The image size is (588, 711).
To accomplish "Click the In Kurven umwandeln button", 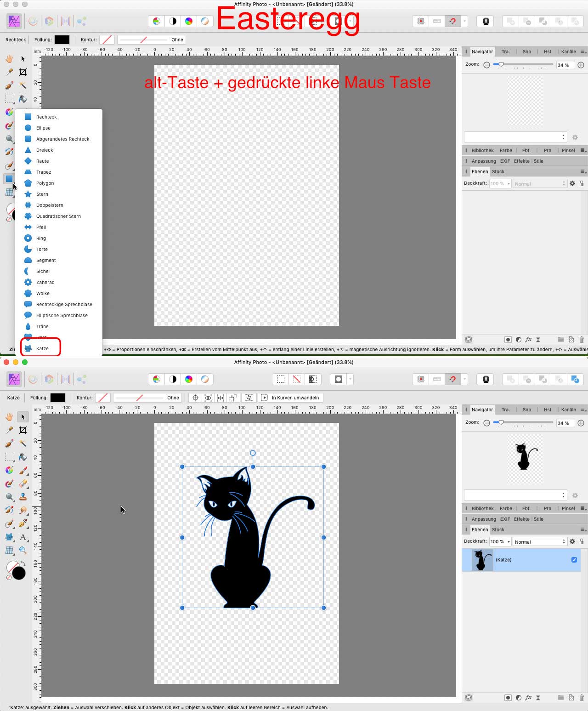I will (290, 398).
